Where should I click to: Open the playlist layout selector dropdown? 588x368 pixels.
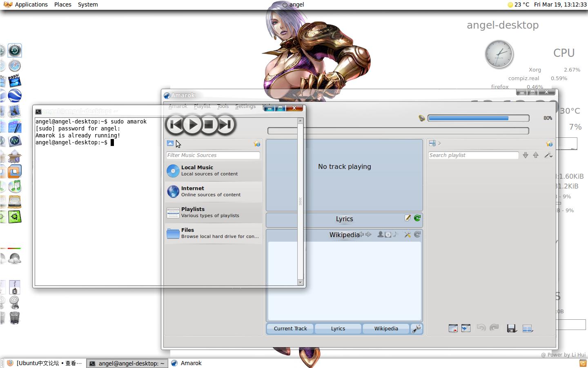pyautogui.click(x=528, y=328)
